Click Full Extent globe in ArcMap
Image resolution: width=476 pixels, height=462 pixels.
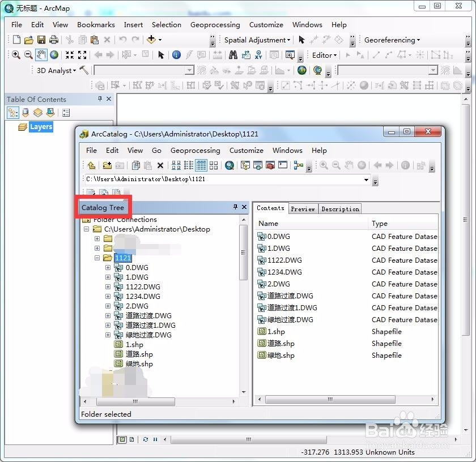pos(54,54)
